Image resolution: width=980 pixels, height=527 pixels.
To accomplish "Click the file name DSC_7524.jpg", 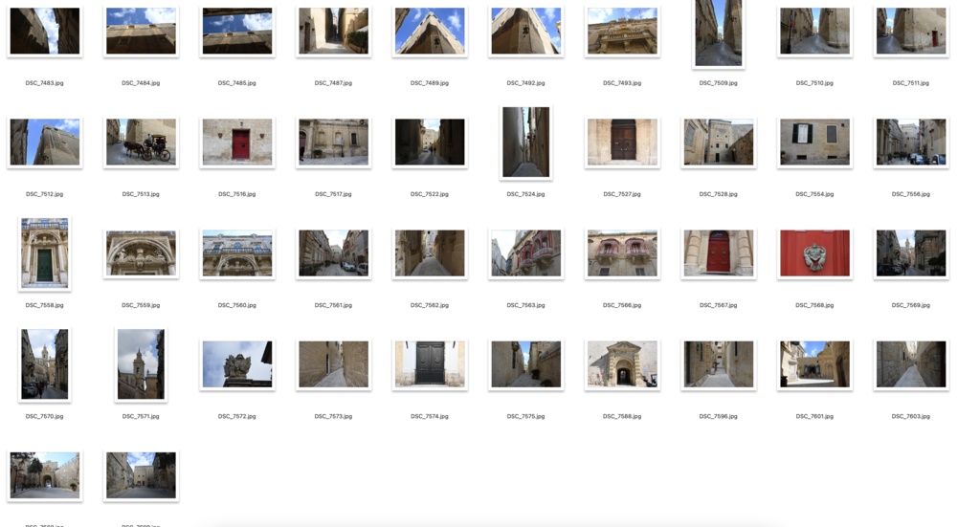I will coord(525,194).
